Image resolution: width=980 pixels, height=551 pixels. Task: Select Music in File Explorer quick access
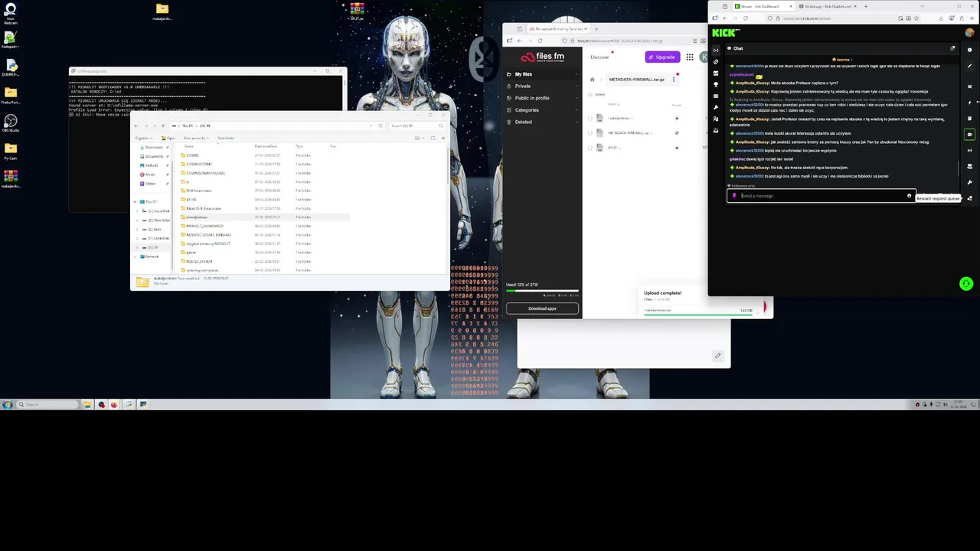click(x=149, y=174)
